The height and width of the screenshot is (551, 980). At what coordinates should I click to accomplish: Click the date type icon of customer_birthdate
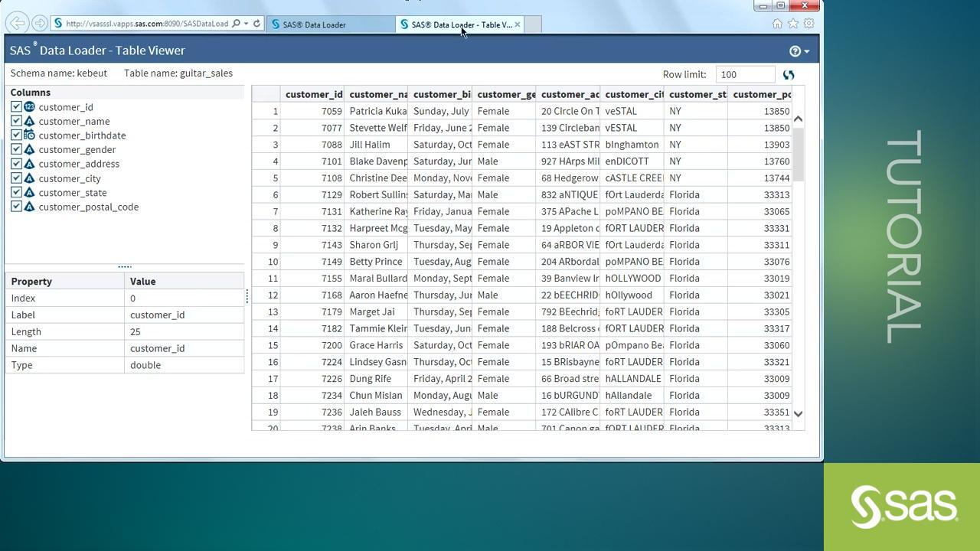29,135
